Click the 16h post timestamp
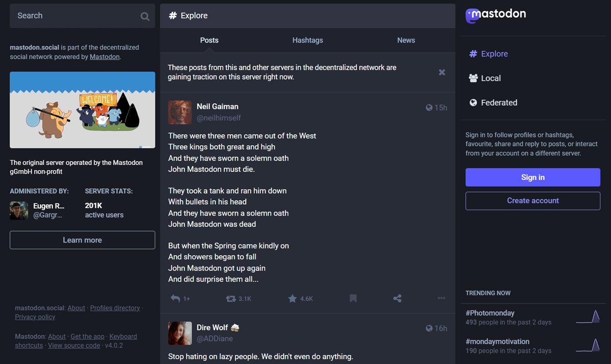611x364 pixels. point(441,329)
